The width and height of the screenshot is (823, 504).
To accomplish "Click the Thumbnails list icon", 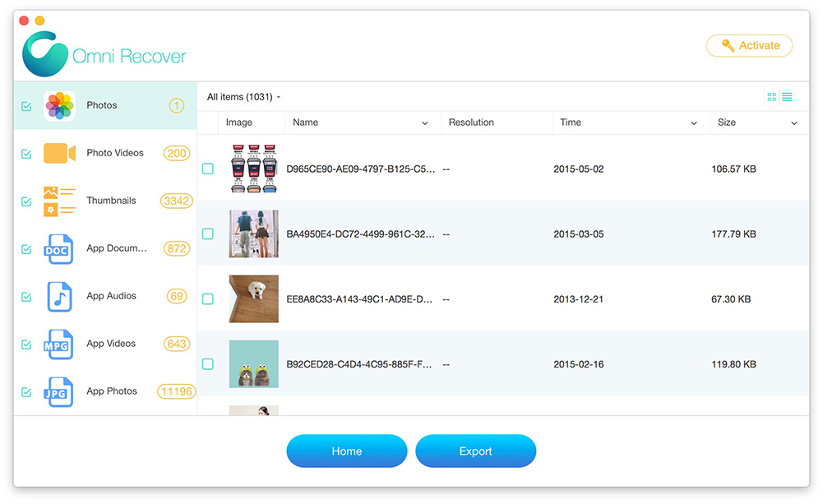I will tap(59, 201).
